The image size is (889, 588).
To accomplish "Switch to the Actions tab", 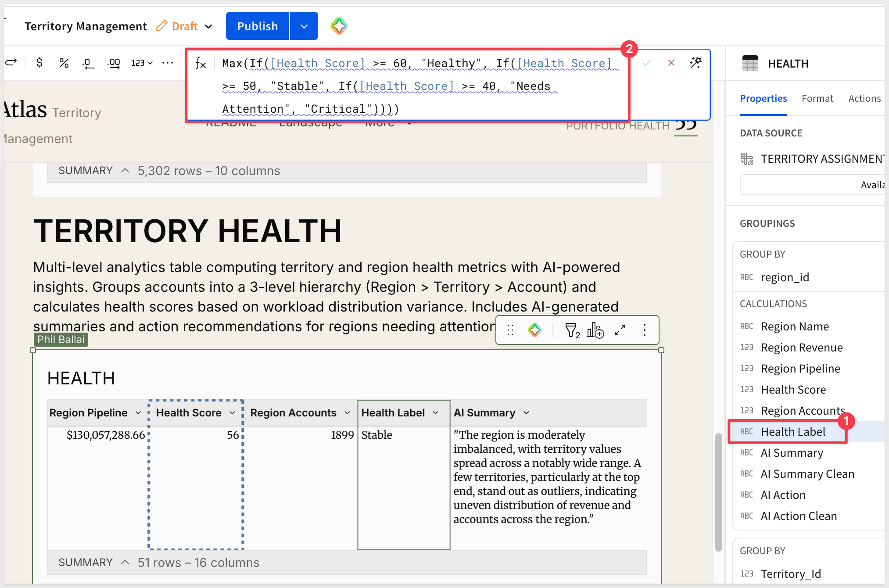I will (864, 98).
